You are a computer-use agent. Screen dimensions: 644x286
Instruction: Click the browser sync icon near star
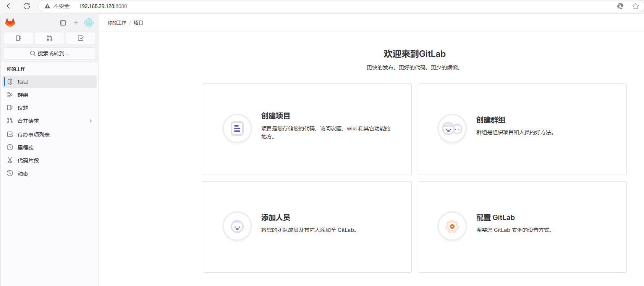620,6
